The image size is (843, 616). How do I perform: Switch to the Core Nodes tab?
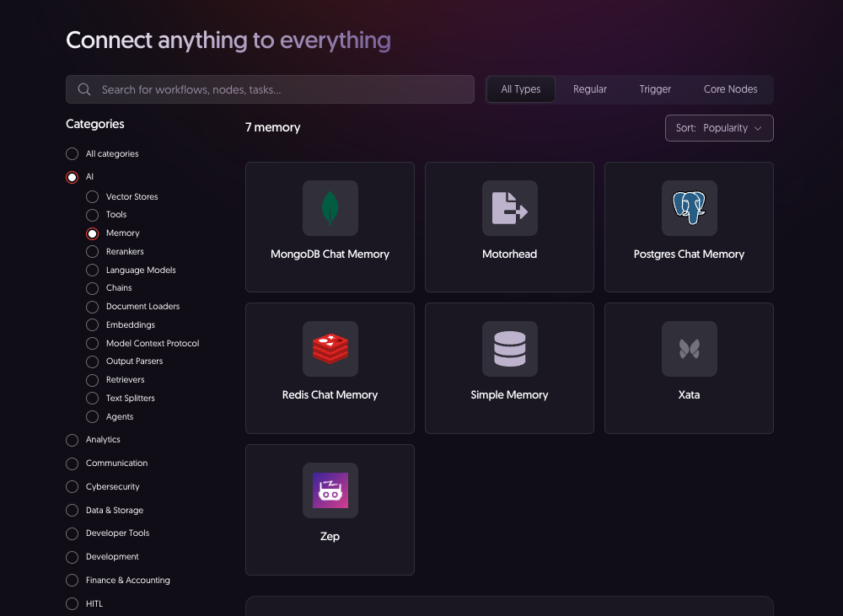(730, 89)
